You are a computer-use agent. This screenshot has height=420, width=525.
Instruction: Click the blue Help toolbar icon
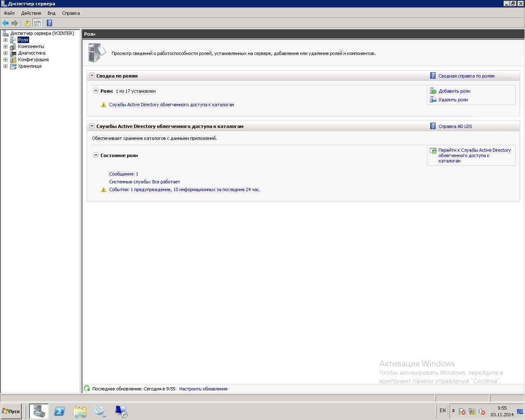50,23
